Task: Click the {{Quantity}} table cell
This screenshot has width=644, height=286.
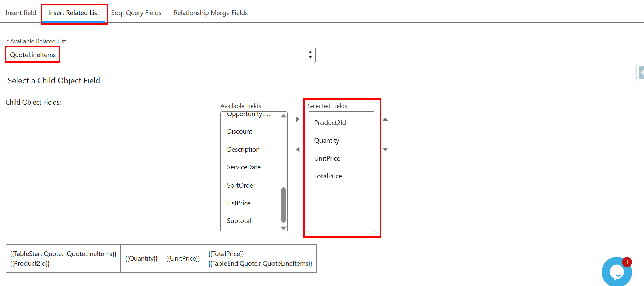Action: point(141,258)
